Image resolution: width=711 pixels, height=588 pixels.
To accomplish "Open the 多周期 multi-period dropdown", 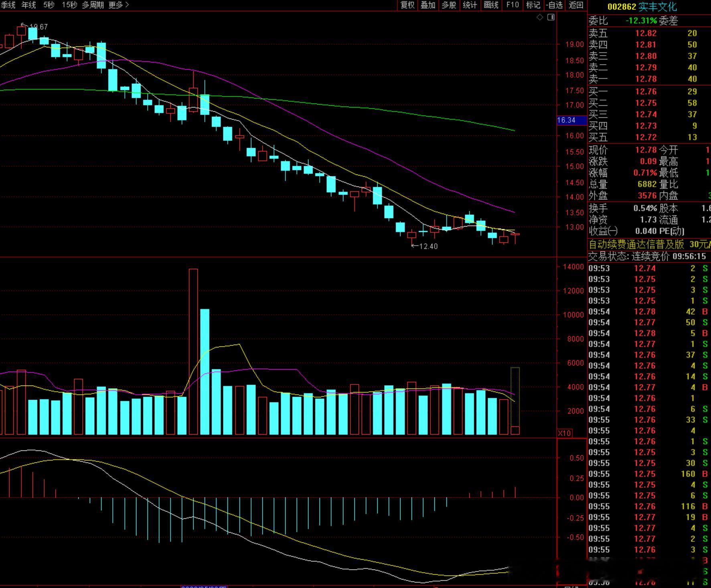I will pyautogui.click(x=93, y=5).
